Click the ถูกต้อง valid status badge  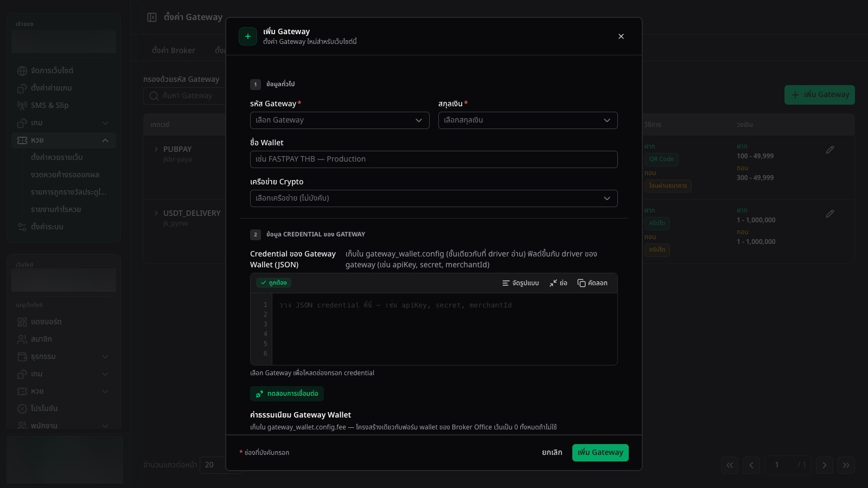coord(274,282)
